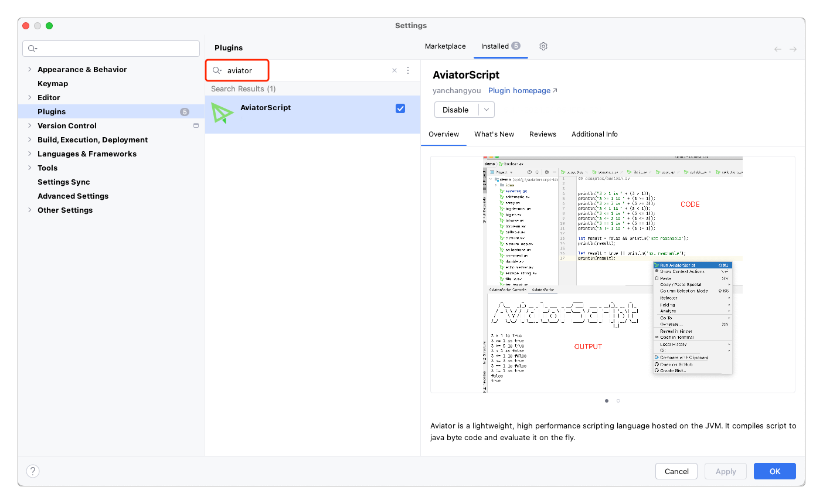Image resolution: width=823 pixels, height=504 pixels.
Task: Open the Additional Info tab
Action: click(x=594, y=134)
